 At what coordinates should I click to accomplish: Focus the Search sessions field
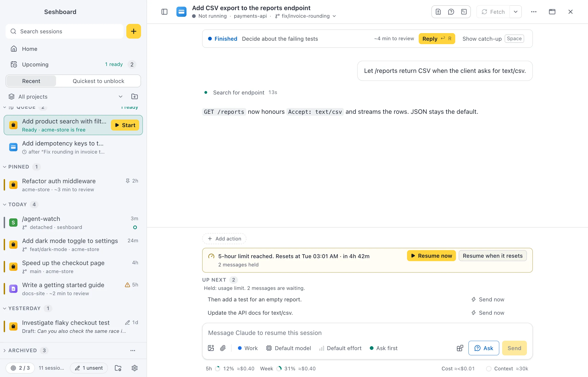pyautogui.click(x=64, y=31)
